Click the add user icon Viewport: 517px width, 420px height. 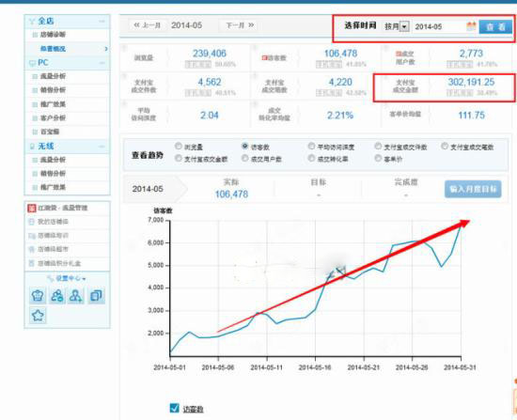[76, 295]
